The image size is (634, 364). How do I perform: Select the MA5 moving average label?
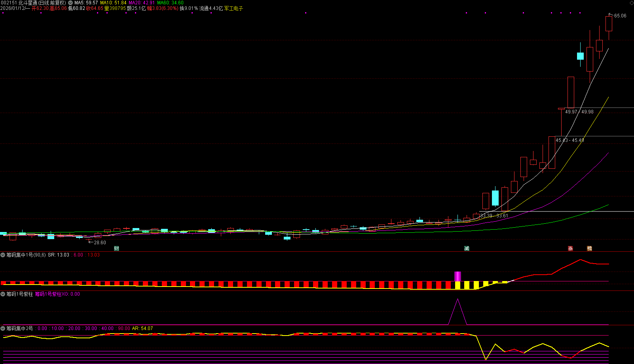(86, 3)
